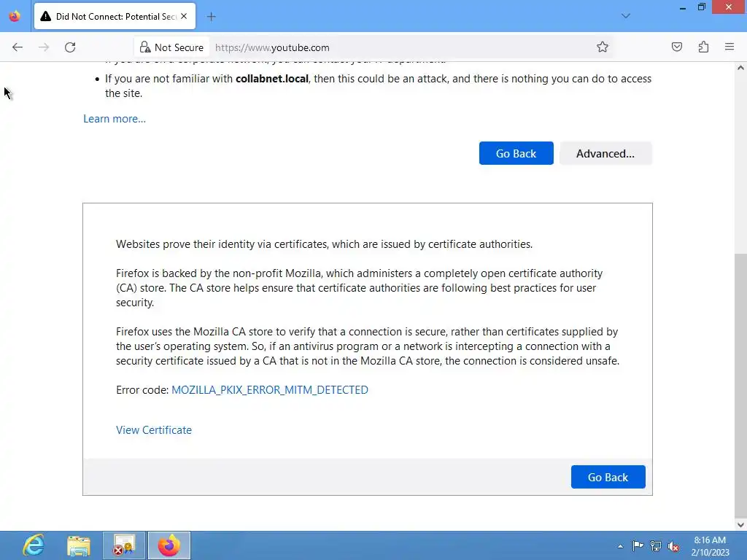Launch Internet Explorer from the taskbar
Screen dimensions: 747x560
(x=34, y=545)
